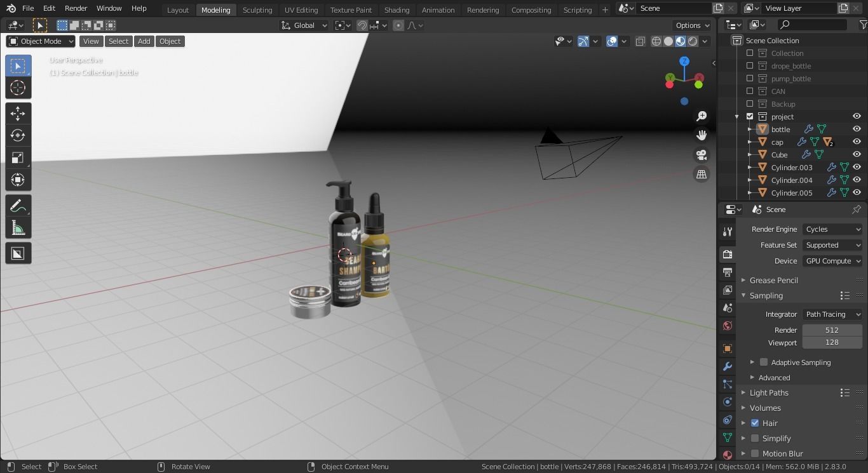Click the pan view hand icon
868x473 pixels.
coord(702,135)
